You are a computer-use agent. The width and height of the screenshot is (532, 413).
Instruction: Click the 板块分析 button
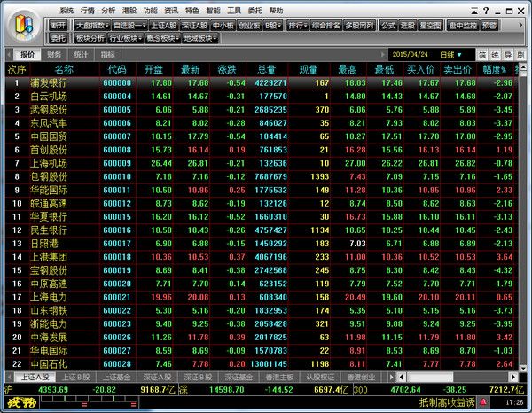tap(90, 38)
